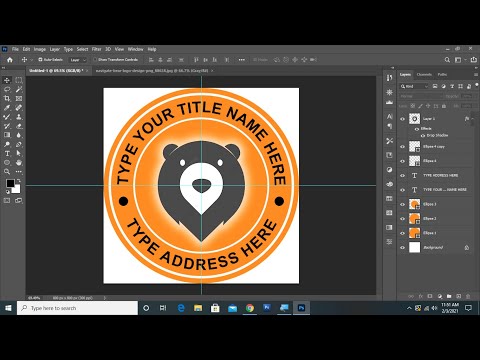Switch to the Paths tab

(442, 74)
